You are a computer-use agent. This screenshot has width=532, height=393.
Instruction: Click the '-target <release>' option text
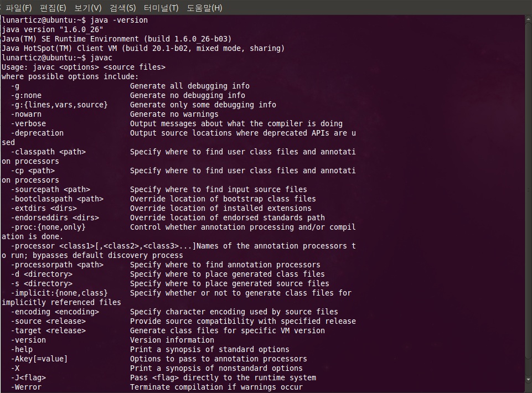coord(48,330)
